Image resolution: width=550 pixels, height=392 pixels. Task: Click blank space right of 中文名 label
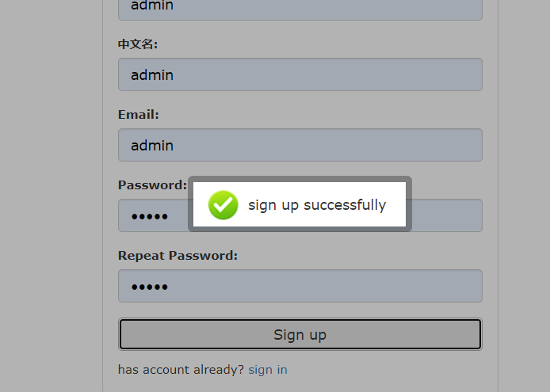[317, 44]
